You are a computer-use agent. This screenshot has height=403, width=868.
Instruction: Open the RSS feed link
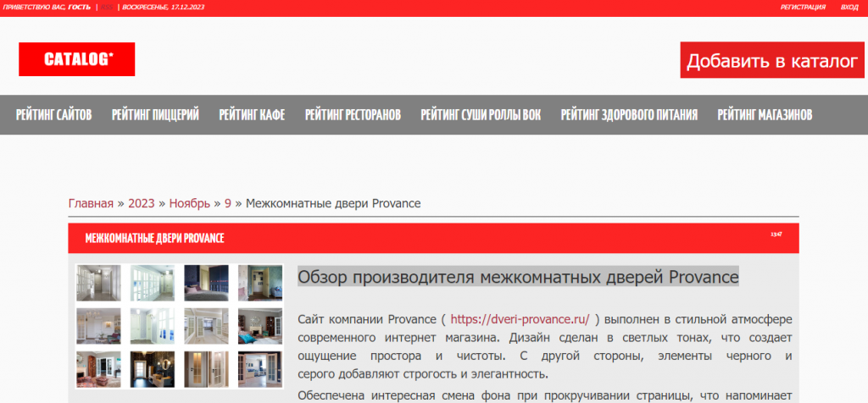(x=108, y=7)
